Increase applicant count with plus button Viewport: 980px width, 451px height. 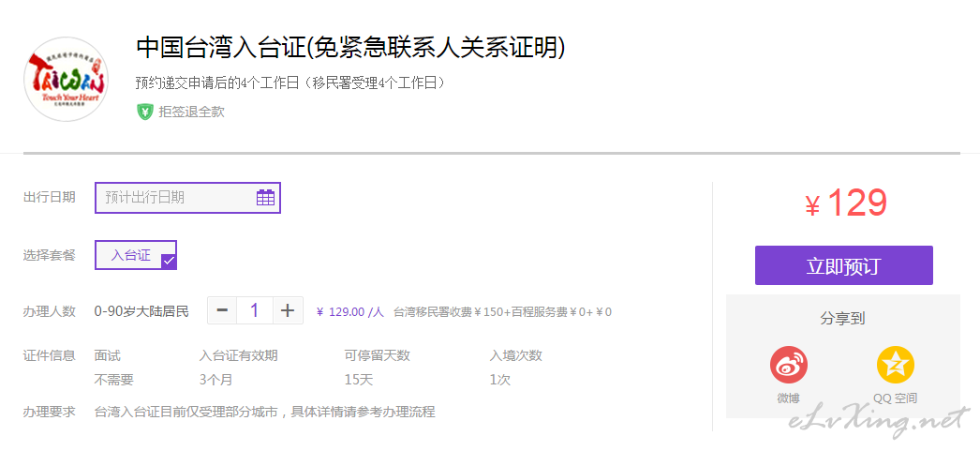tap(288, 310)
